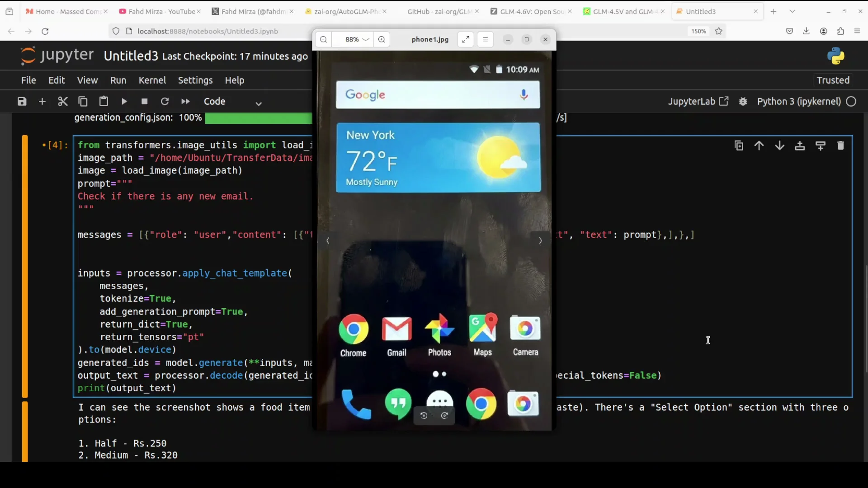This screenshot has width=868, height=488.
Task: Toggle tracking protection shield
Action: click(116, 31)
